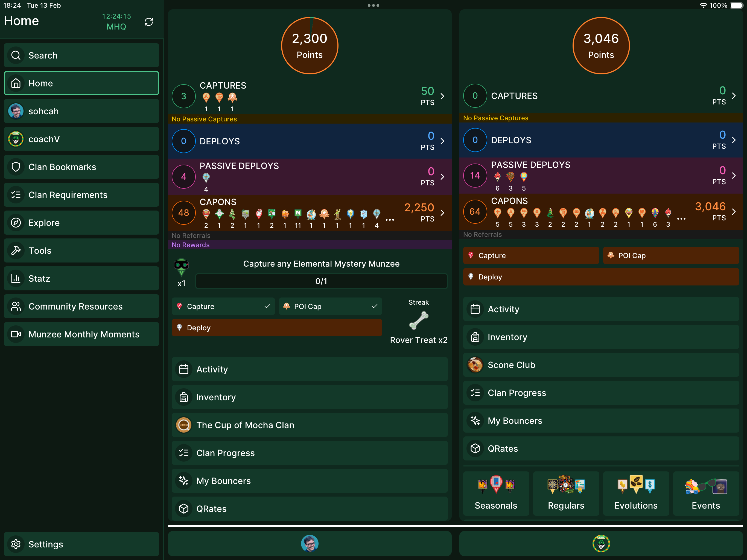Click sohcah's QRates cube icon

coord(184,509)
